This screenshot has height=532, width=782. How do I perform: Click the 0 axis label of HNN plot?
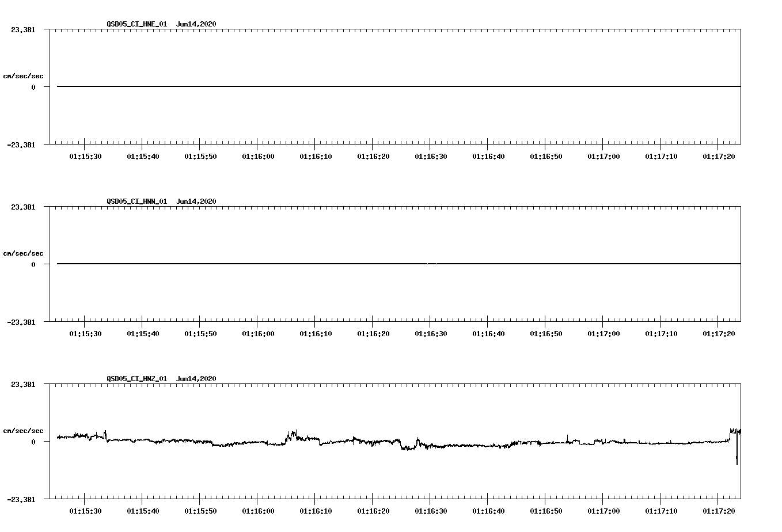33,265
